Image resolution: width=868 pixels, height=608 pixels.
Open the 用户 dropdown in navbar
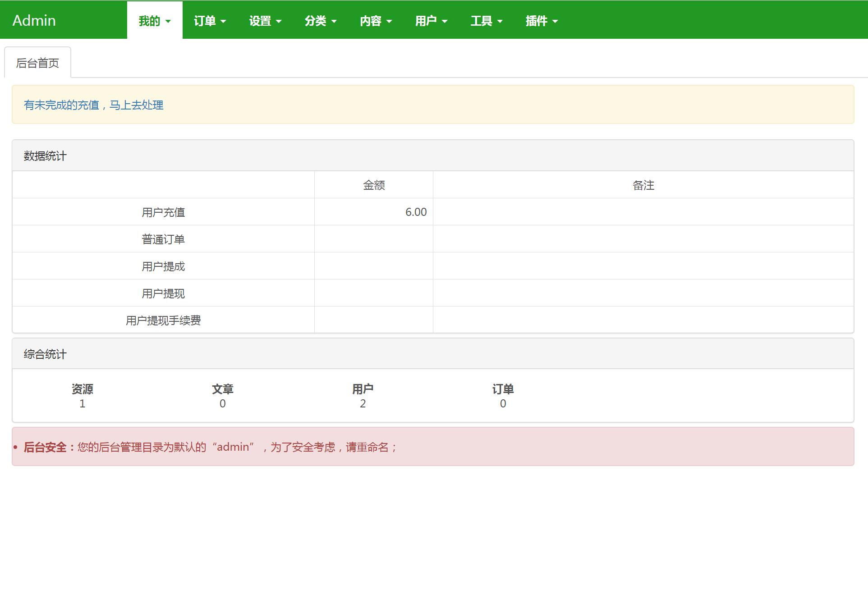[x=432, y=21]
